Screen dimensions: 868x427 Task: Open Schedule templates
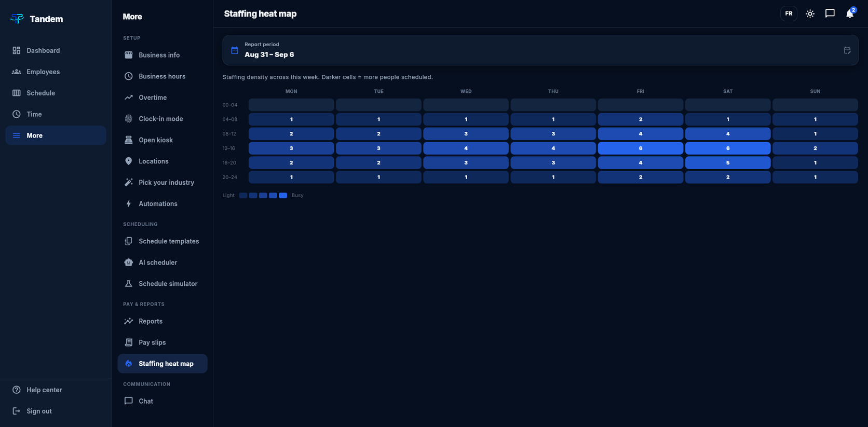[162, 241]
